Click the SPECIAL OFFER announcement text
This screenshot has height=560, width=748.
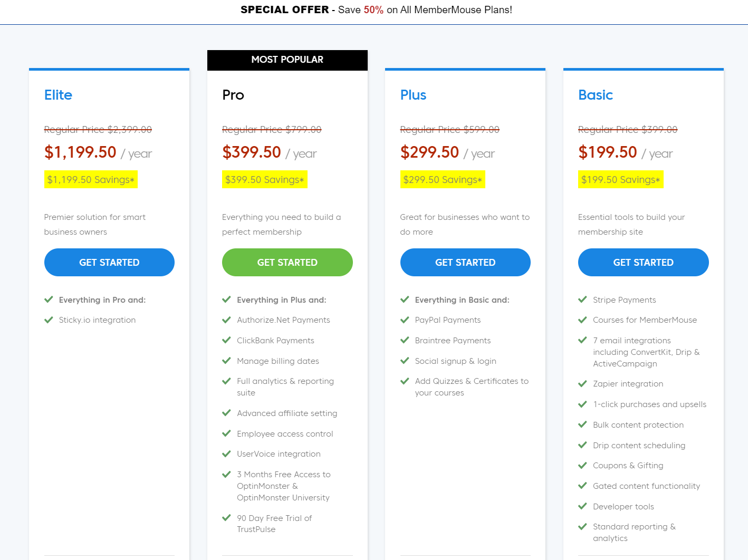[x=376, y=9]
